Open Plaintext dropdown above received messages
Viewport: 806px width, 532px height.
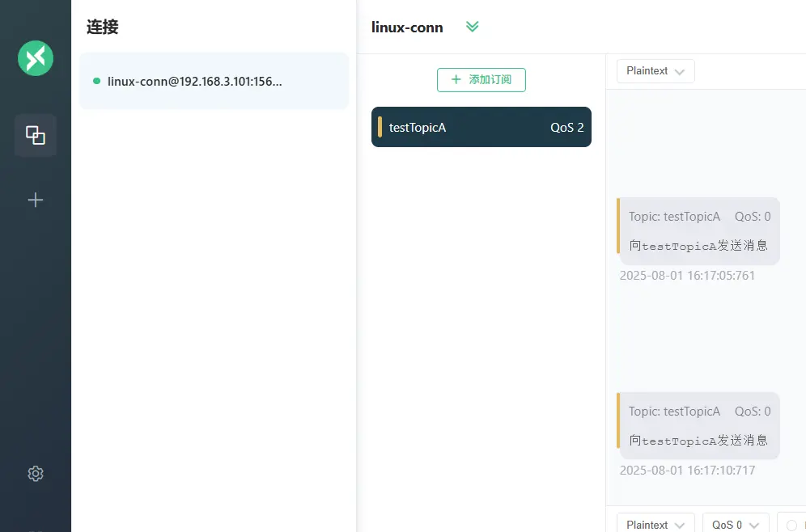655,71
